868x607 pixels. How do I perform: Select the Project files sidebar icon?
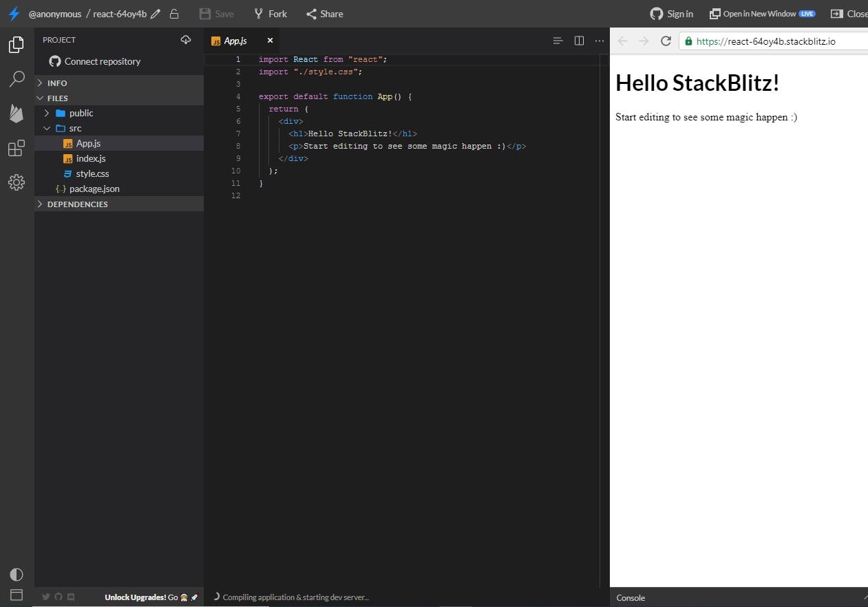coord(17,44)
